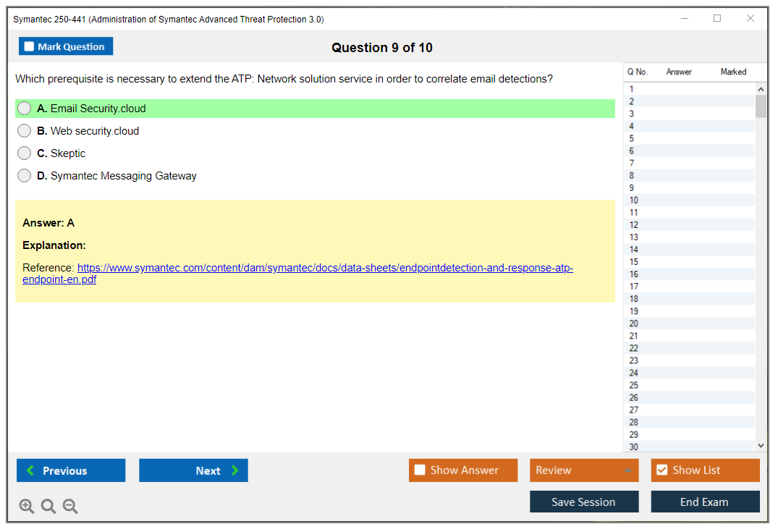This screenshot has height=532, width=778.
Task: Go to the Previous question
Action: 71,470
